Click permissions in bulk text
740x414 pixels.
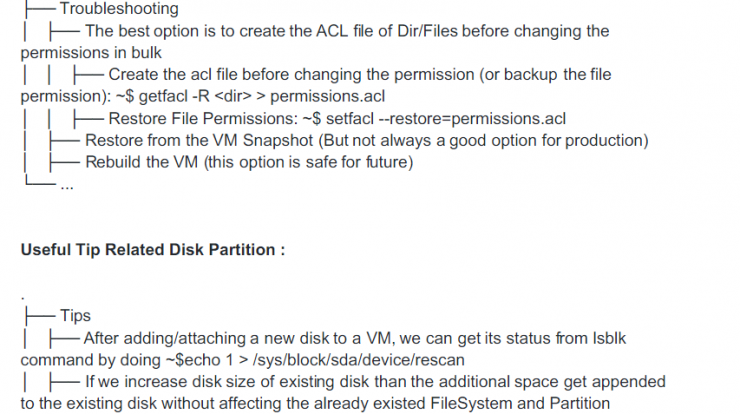(91, 53)
